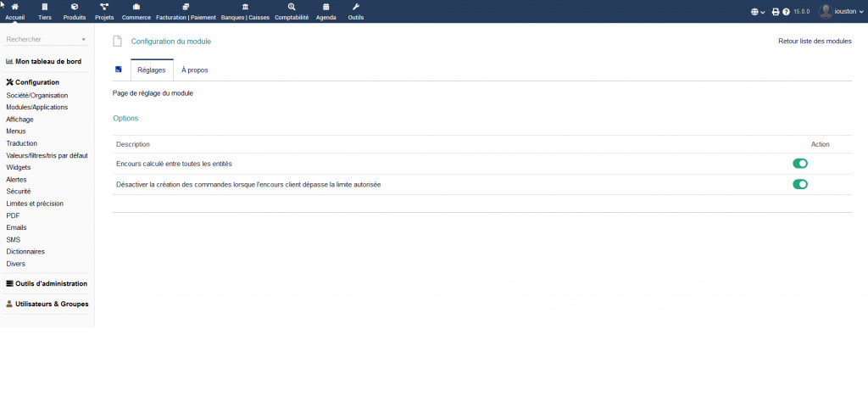Open the Sécurité settings link
868x419 pixels.
tap(19, 191)
